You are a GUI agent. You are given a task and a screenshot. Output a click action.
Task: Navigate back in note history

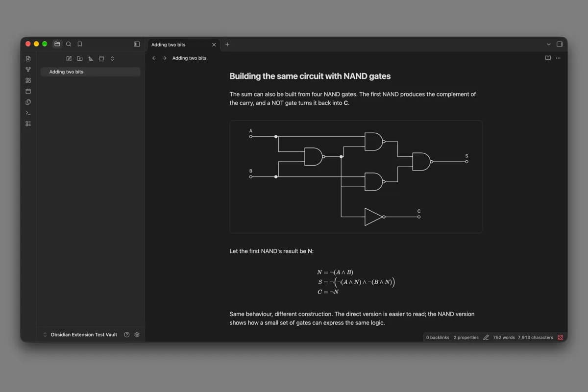point(154,58)
